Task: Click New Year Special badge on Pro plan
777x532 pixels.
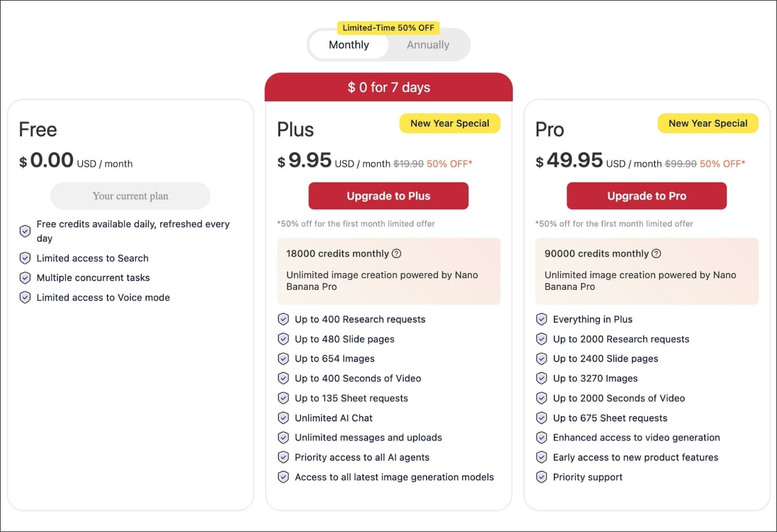Action: click(708, 123)
